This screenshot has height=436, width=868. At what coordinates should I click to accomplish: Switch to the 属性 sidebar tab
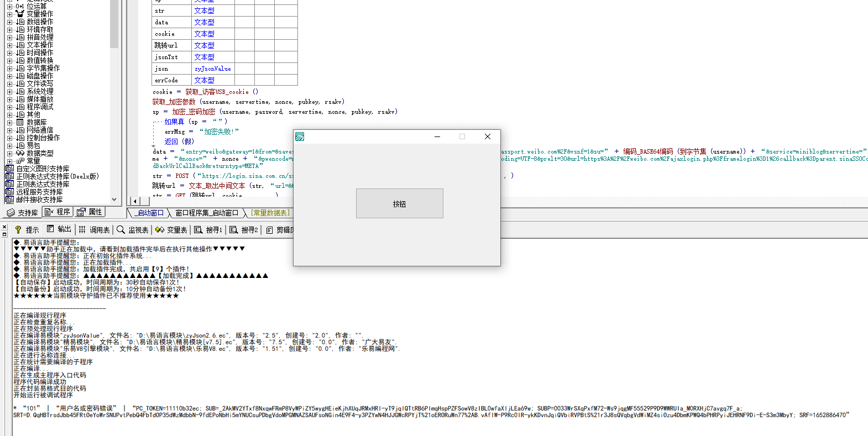click(90, 212)
